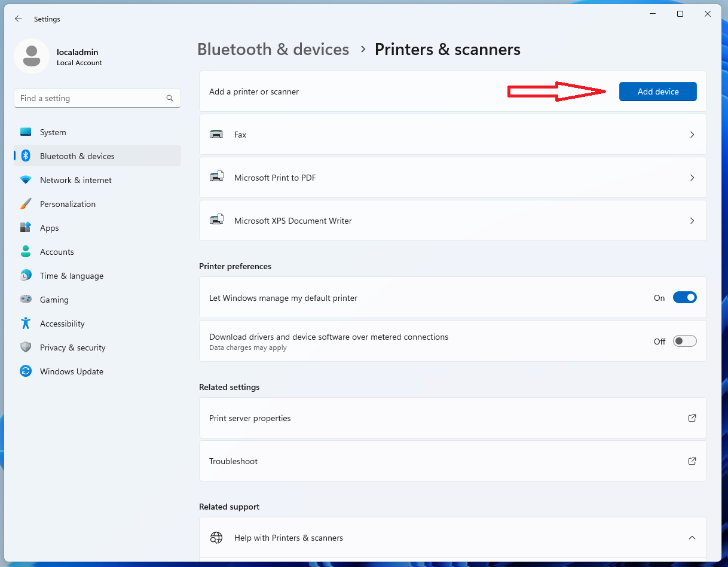Click the Windows Update sidebar icon

click(26, 371)
